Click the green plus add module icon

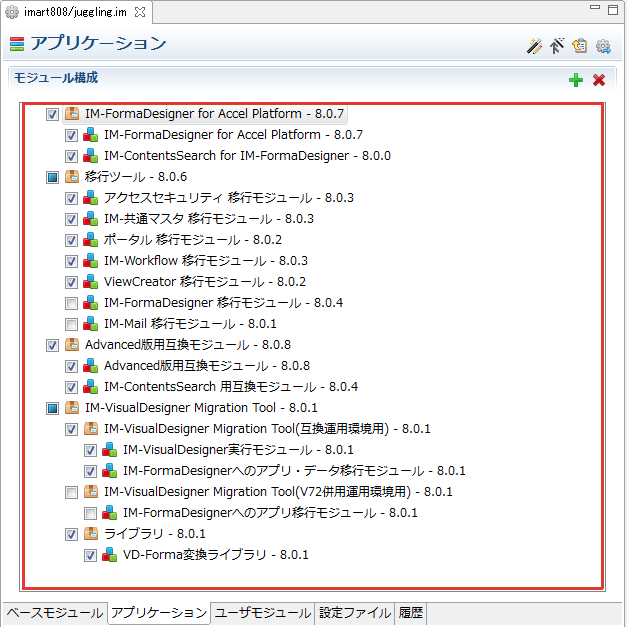click(x=576, y=80)
